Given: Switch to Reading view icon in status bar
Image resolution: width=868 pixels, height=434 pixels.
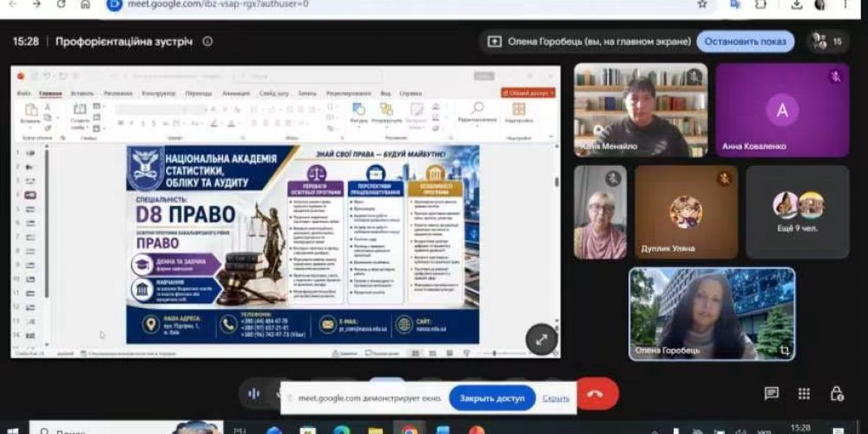Looking at the screenshot, I should 449,353.
